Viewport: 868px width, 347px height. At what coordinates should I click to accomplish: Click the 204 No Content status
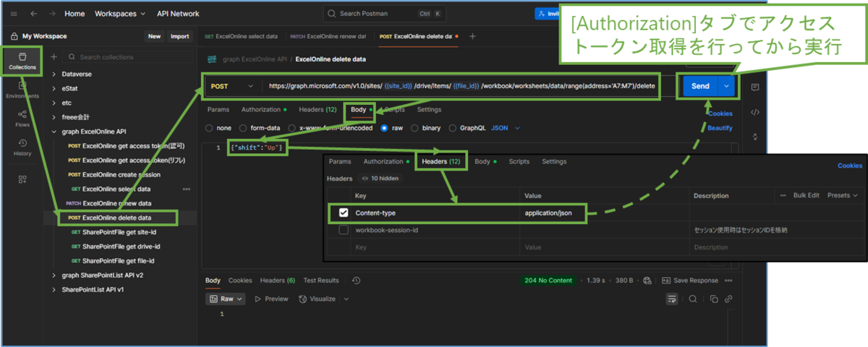tap(549, 280)
